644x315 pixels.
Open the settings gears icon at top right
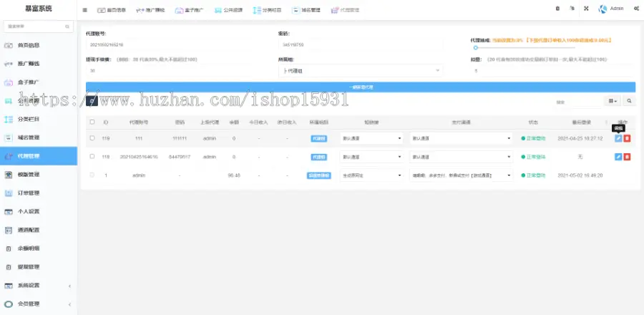click(636, 9)
